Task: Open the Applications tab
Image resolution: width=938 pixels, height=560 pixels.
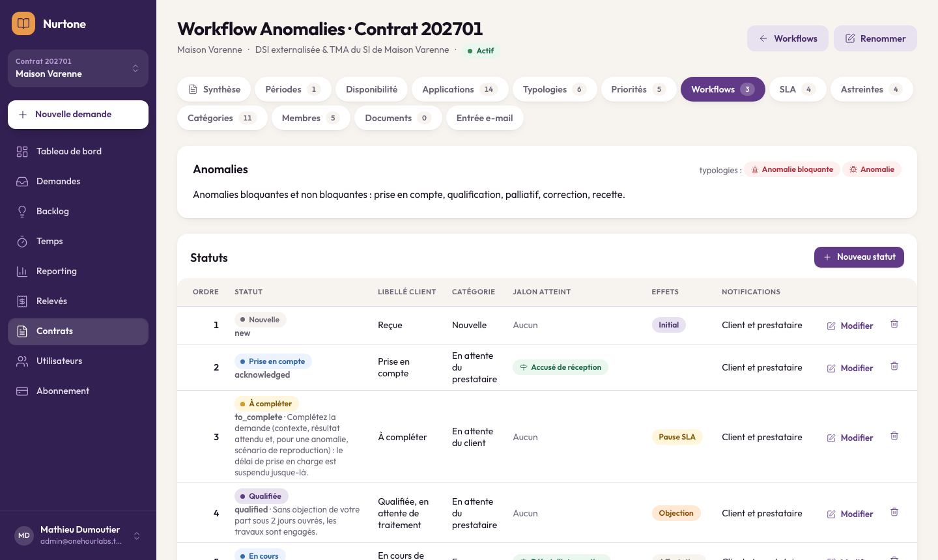Action: (x=460, y=89)
